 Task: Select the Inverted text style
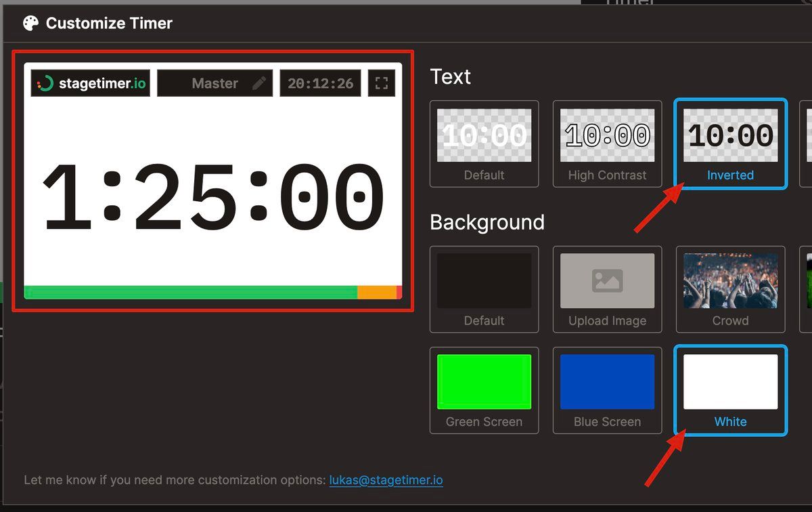point(730,144)
